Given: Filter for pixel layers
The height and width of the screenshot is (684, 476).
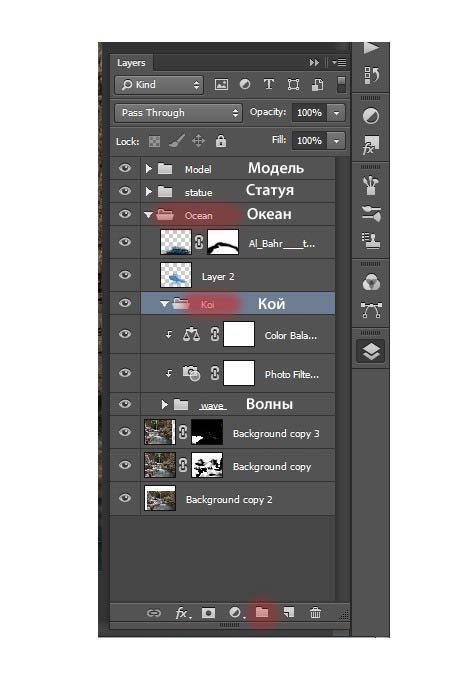Looking at the screenshot, I should coord(221,84).
